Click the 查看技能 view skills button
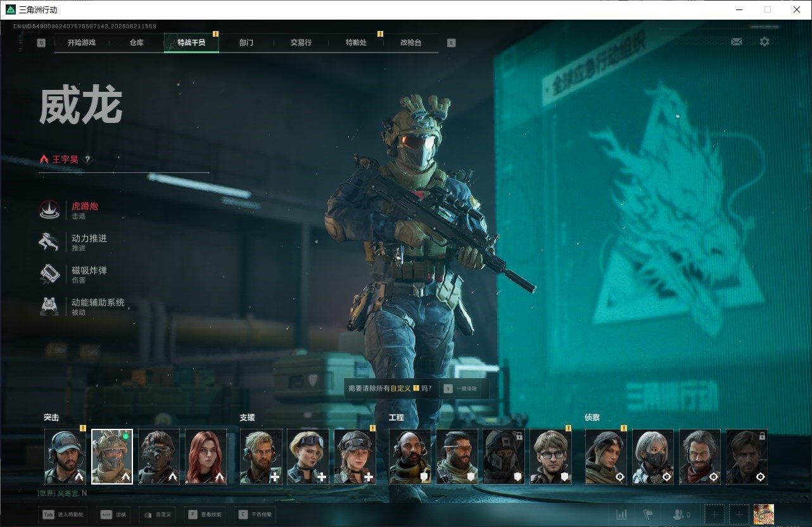This screenshot has height=527, width=812. 205,514
